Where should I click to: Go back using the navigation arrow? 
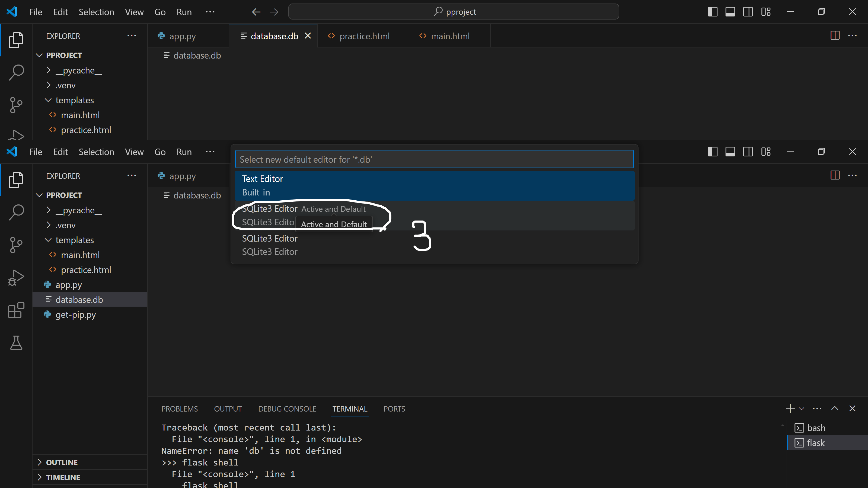pos(256,12)
